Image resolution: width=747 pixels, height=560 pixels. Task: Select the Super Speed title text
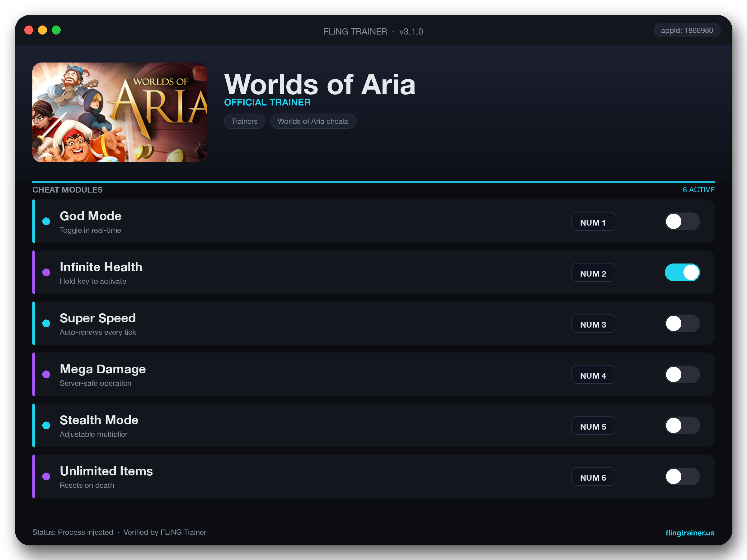(x=98, y=318)
